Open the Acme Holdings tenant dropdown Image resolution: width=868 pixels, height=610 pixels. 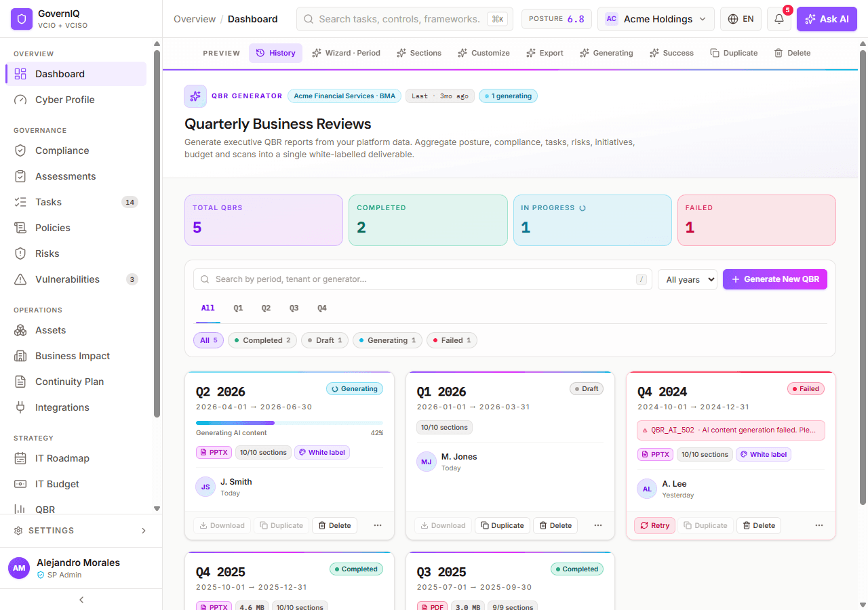[656, 19]
